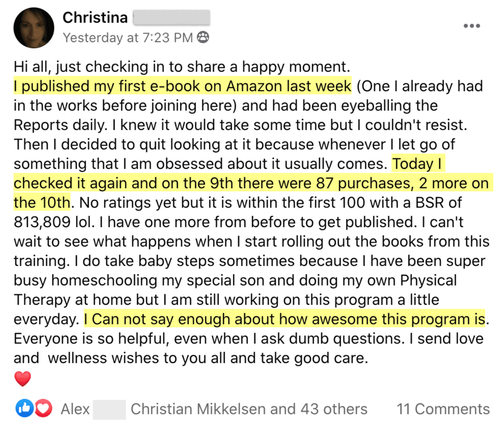Click the BSR number 813,809 in the post
Viewport: 504px width, 428px height.
click(42, 222)
